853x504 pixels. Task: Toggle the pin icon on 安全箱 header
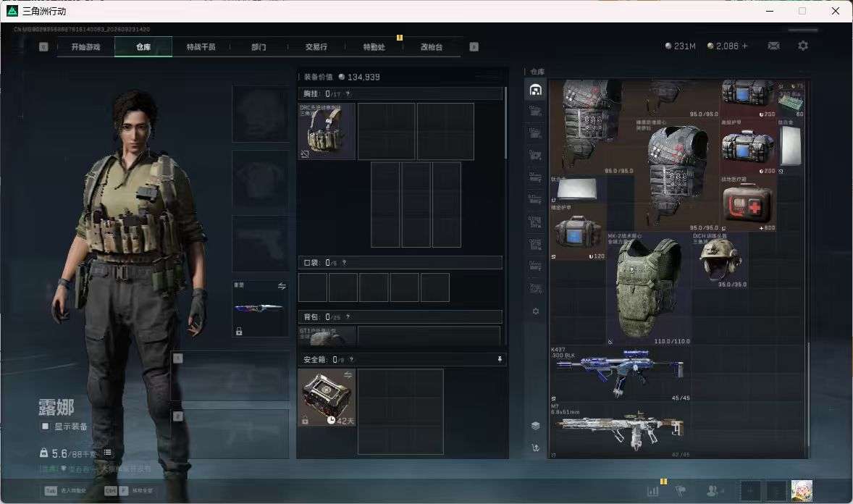pyautogui.click(x=500, y=359)
